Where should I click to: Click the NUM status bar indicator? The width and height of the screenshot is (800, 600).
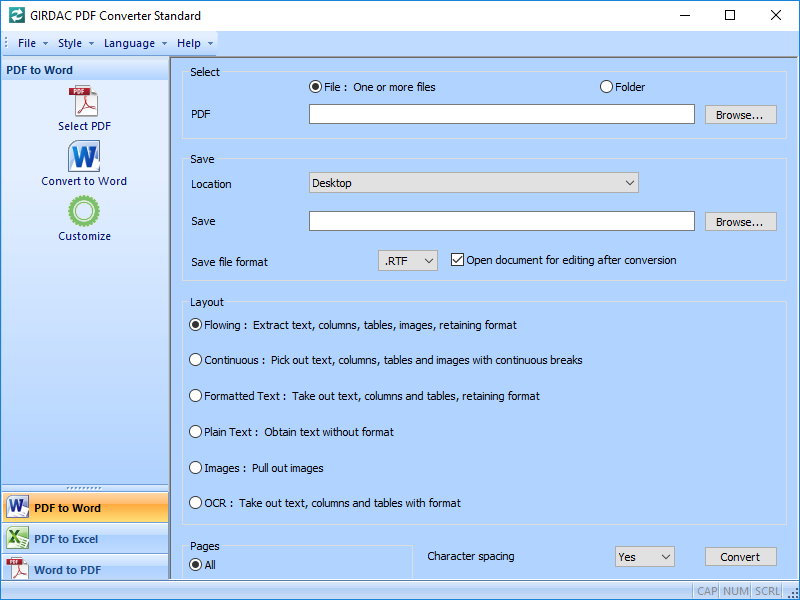pos(736,591)
